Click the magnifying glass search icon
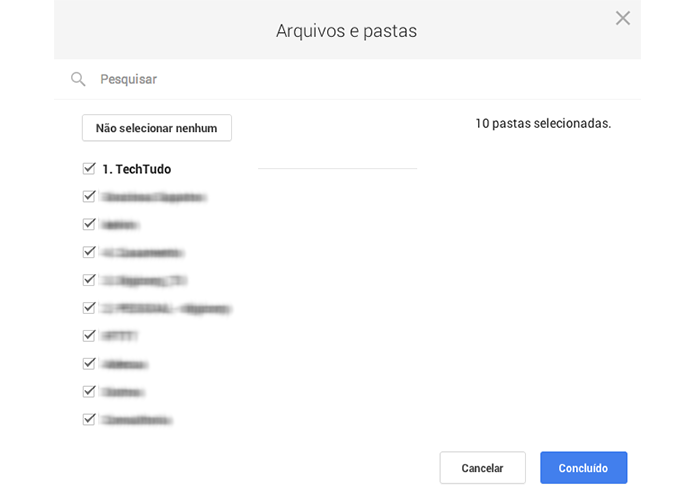This screenshot has width=695, height=500. point(78,79)
